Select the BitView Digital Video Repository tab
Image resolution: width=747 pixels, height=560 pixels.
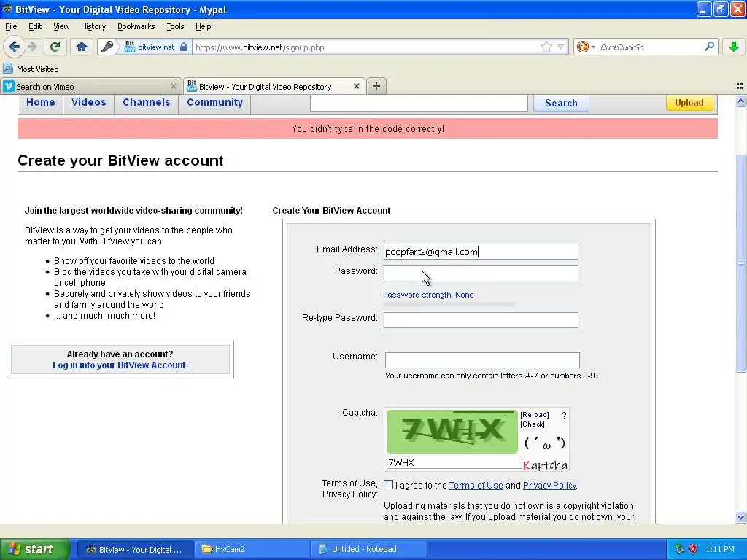pos(274,86)
